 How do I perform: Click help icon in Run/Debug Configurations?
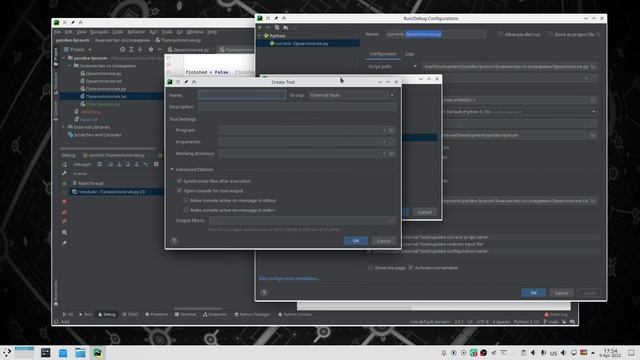pos(264,293)
